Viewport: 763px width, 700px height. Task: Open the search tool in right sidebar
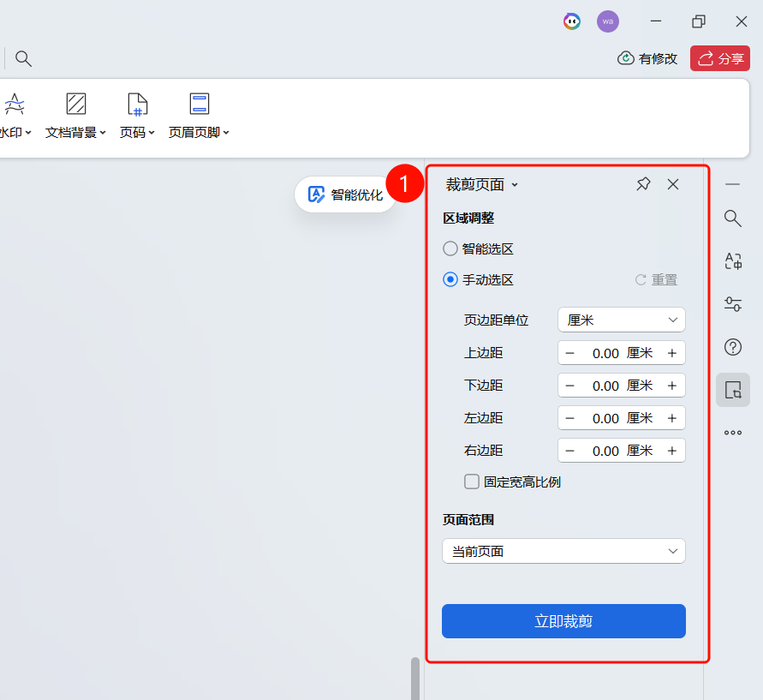point(732,218)
